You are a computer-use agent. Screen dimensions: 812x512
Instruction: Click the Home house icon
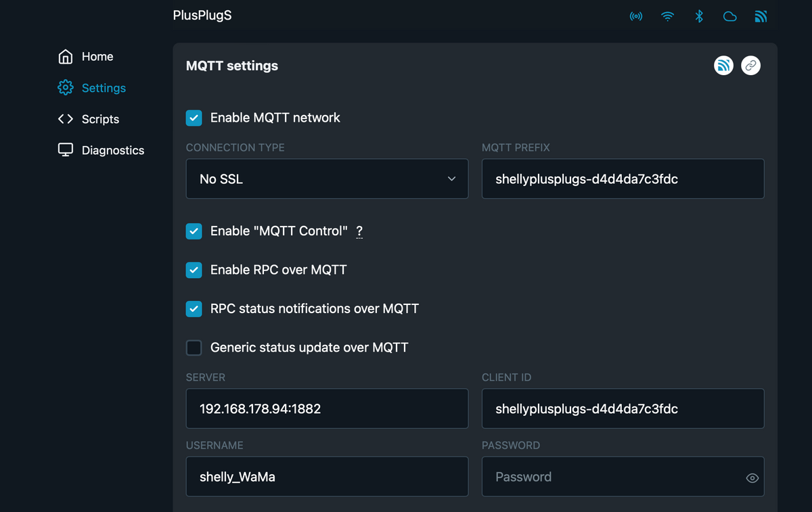(x=66, y=57)
